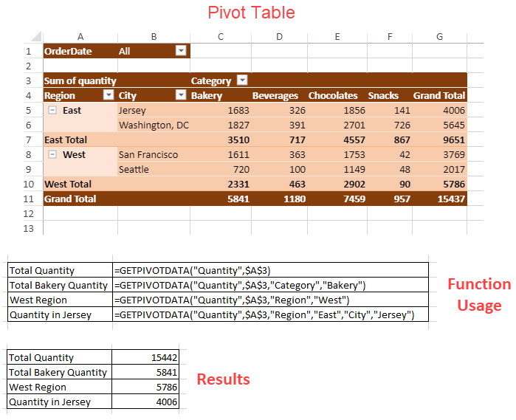Select column B header
The image size is (516, 420).
click(154, 37)
